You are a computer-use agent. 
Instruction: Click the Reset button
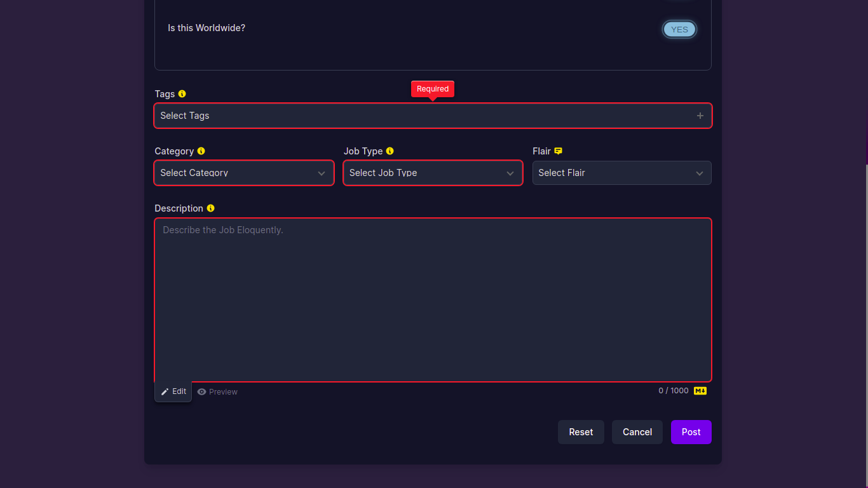point(581,431)
